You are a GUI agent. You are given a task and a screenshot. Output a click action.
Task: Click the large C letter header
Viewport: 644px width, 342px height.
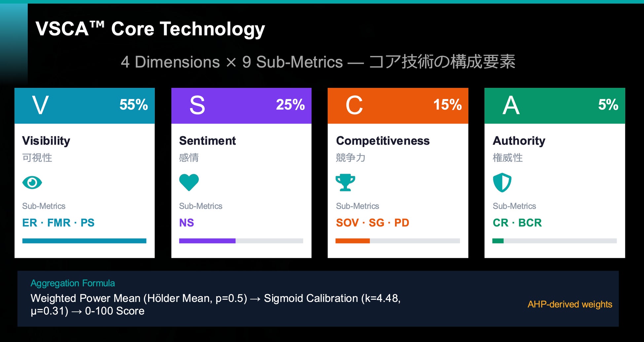[x=354, y=105]
